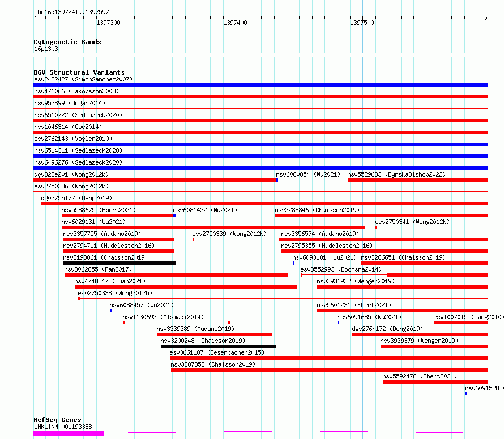The height and width of the screenshot is (439, 504).
Task: Select nsv3357755 (Audano2019) label
Action: (x=102, y=234)
